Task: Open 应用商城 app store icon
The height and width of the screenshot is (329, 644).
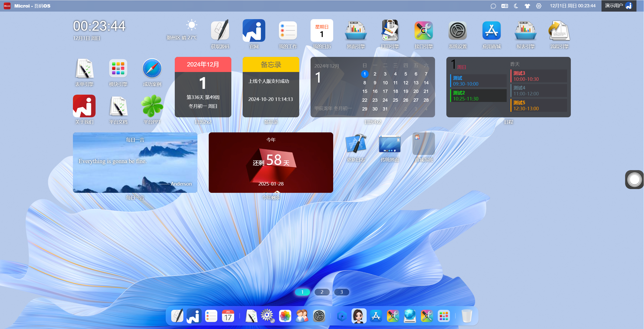Action: [x=491, y=31]
